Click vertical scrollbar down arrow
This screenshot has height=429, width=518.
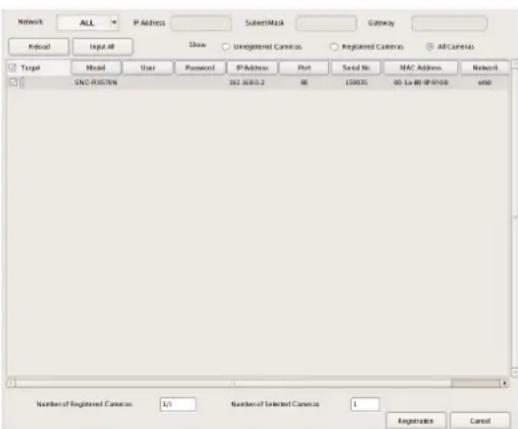(515, 372)
